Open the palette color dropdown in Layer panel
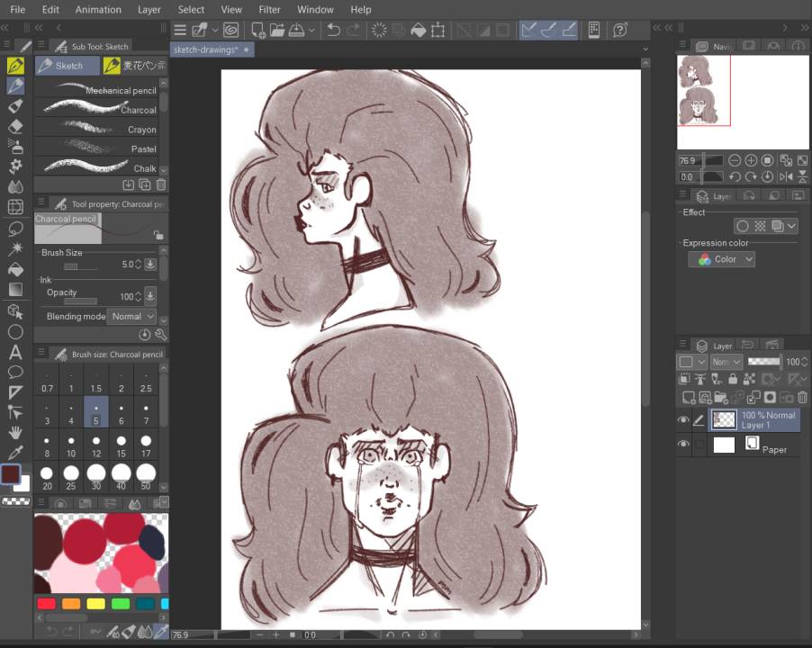This screenshot has height=648, width=812. click(x=690, y=362)
